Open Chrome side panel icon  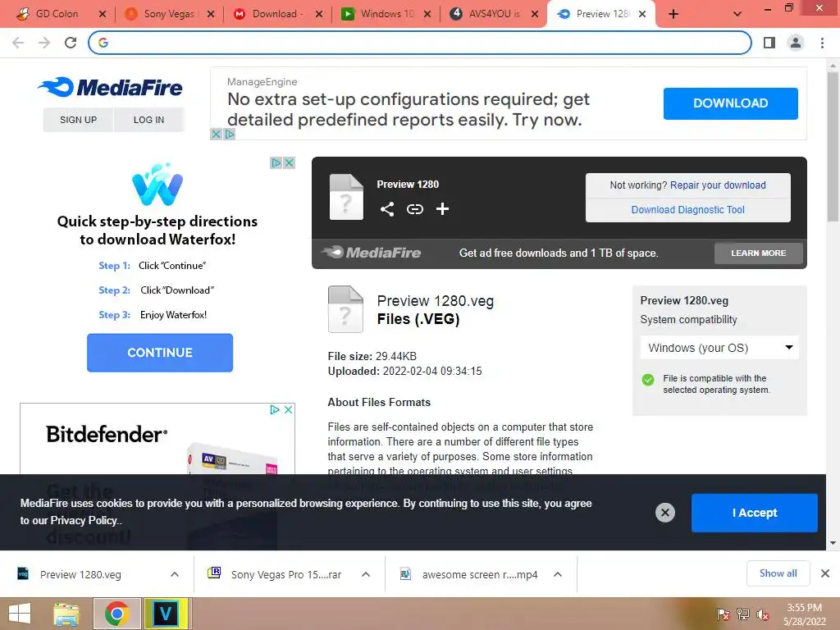(x=769, y=43)
